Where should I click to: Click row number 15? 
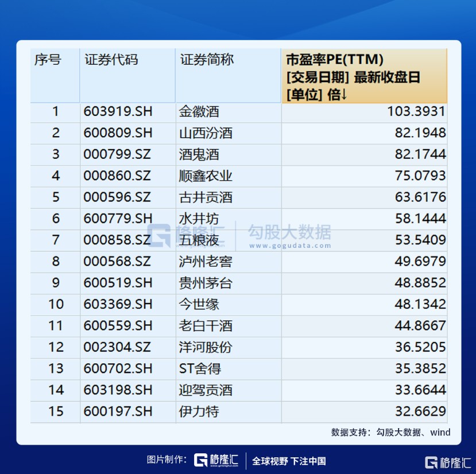56,411
